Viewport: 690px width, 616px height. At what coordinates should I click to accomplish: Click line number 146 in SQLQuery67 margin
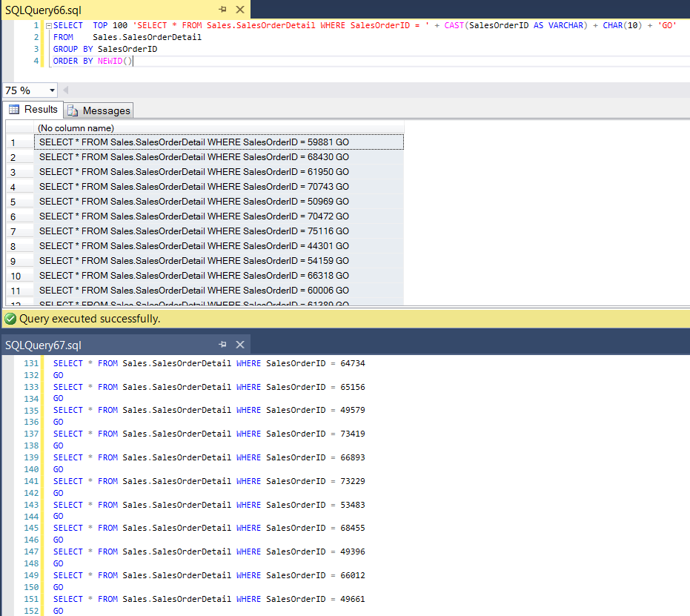(x=31, y=540)
